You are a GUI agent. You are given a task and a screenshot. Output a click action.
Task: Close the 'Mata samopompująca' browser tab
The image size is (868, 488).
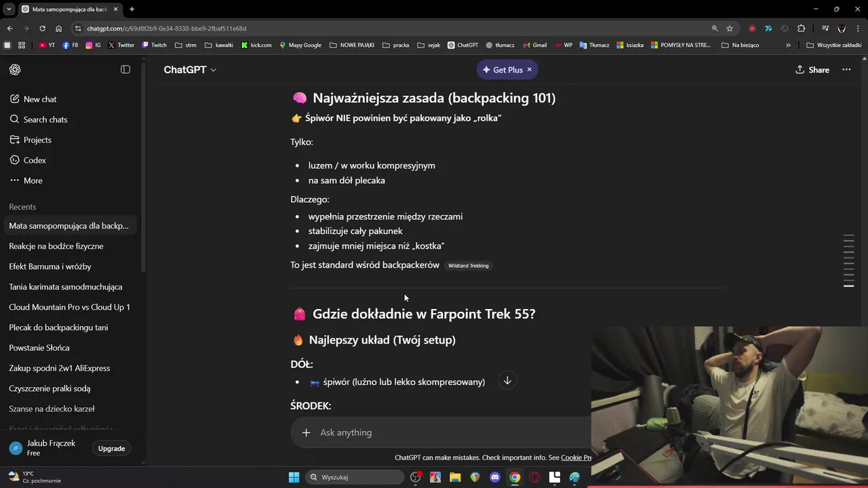[x=116, y=9]
